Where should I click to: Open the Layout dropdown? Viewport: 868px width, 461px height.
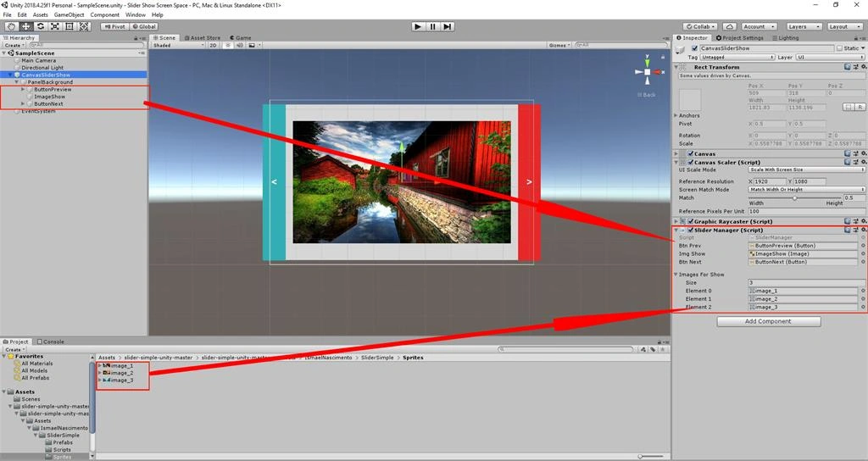click(x=843, y=26)
